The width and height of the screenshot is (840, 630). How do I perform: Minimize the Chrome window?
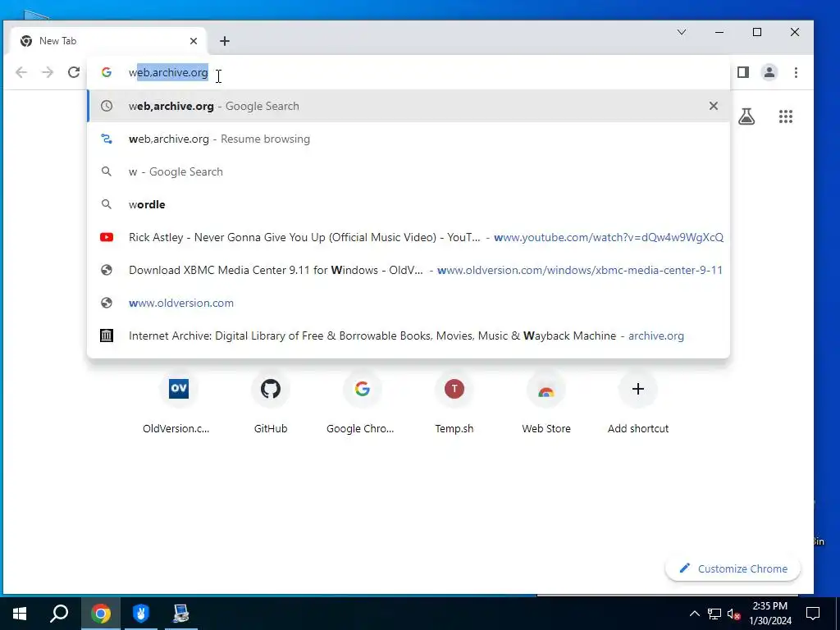(719, 32)
